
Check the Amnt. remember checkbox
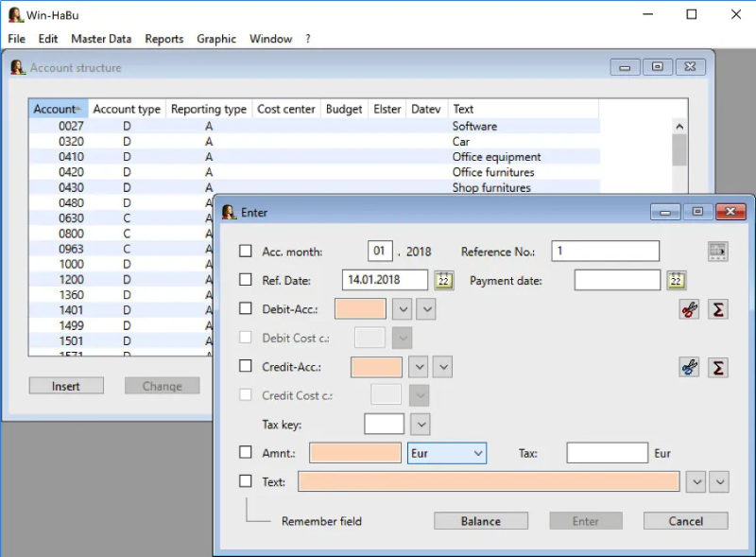(x=246, y=453)
